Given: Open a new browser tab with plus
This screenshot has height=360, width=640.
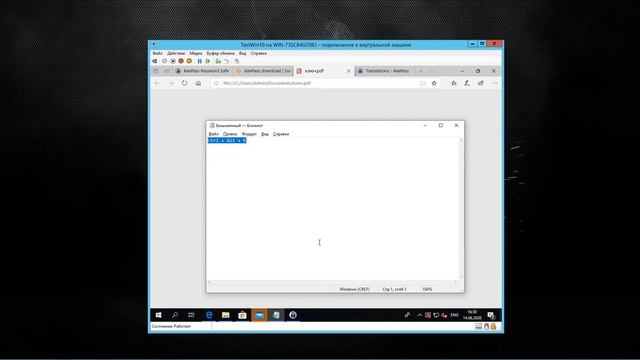Looking at the screenshot, I should pyautogui.click(x=421, y=71).
